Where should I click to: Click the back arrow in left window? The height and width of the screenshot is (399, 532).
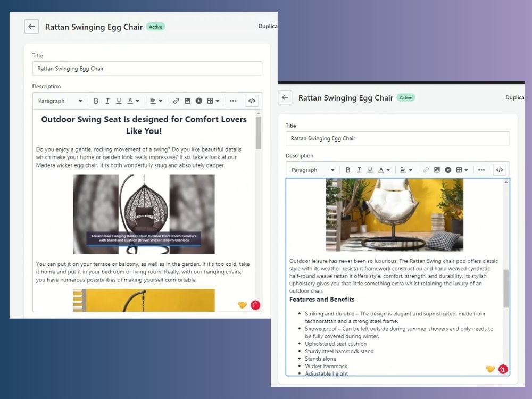point(31,27)
